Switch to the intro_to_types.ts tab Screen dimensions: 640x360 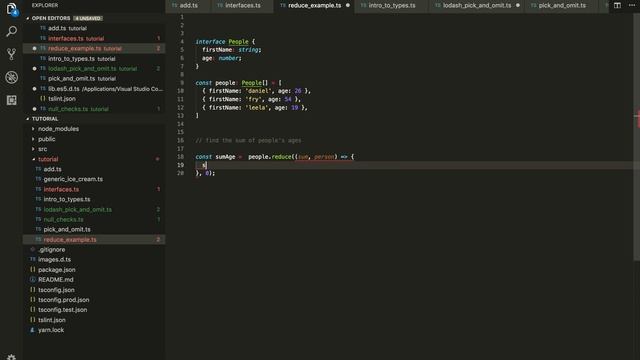click(x=392, y=5)
